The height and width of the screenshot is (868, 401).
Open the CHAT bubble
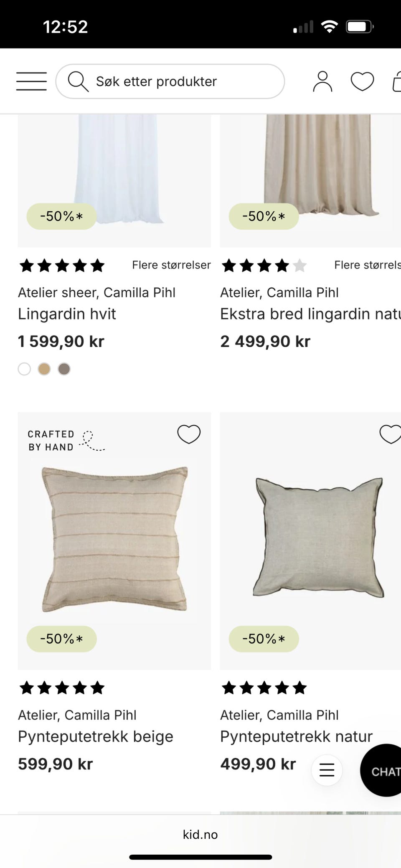[x=382, y=771]
